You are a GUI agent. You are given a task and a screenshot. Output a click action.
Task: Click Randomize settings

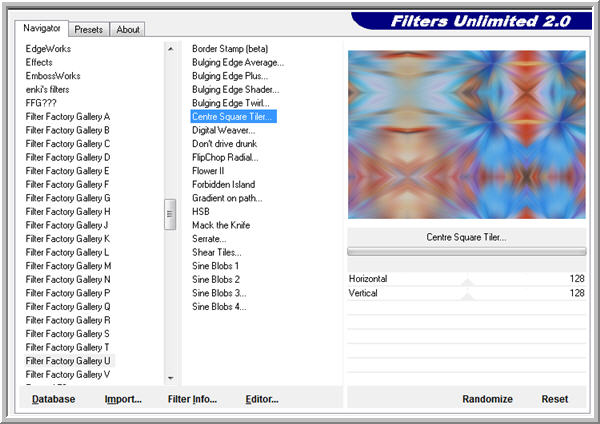[488, 399]
